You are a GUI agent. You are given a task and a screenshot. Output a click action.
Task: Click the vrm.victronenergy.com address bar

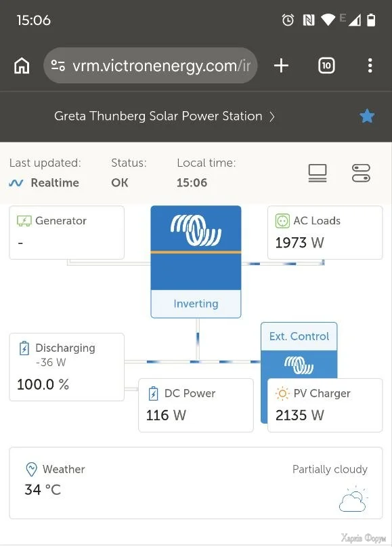coord(150,66)
